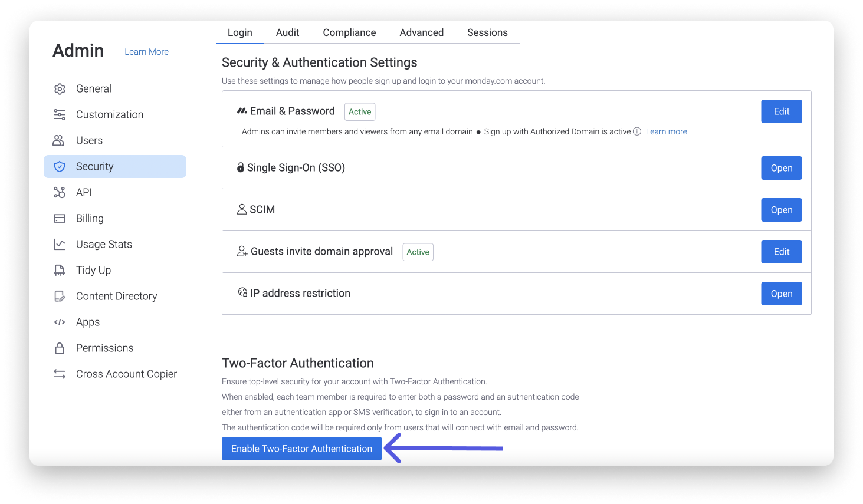Select the Apps code icon

coord(60,322)
